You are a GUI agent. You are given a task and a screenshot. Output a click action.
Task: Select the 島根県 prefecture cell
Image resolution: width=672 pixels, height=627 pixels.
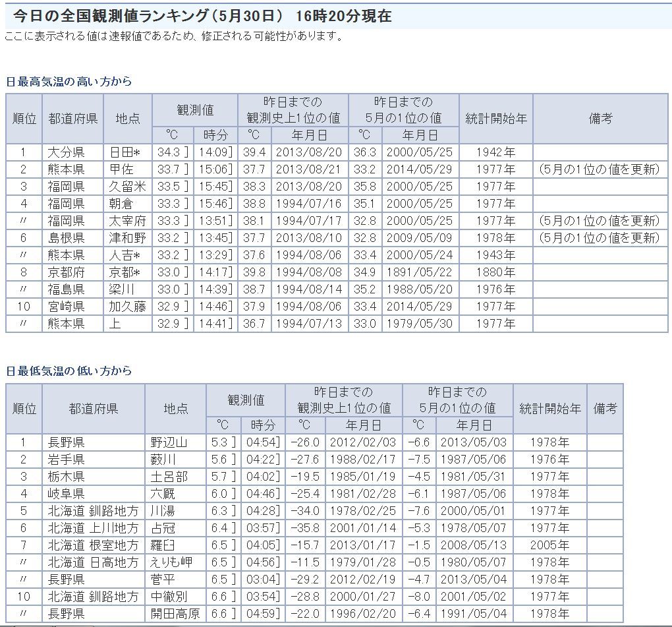[66, 238]
